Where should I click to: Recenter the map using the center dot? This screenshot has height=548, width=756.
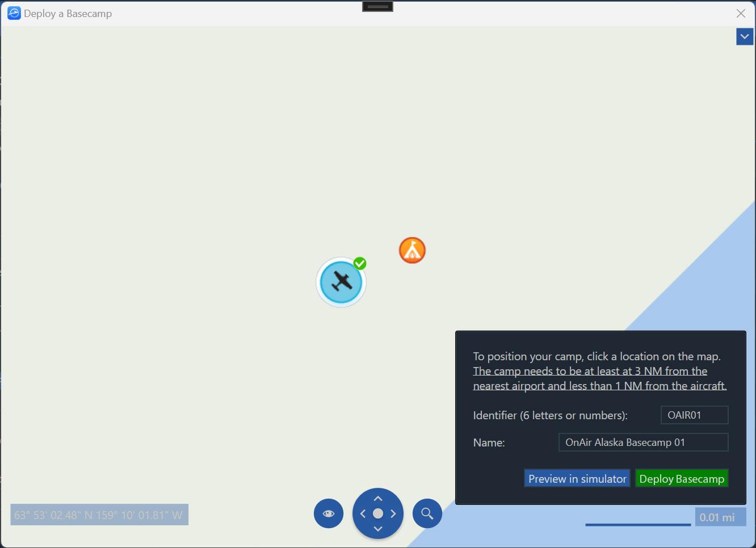click(378, 514)
